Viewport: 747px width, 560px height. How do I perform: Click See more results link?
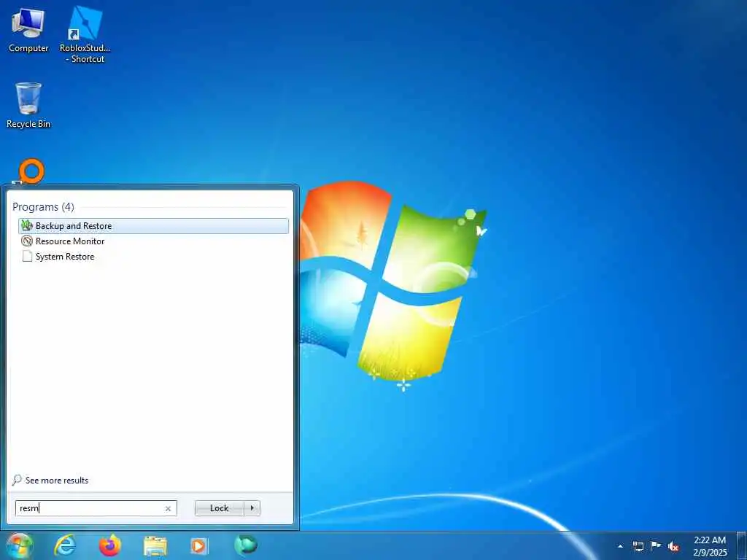[x=57, y=481]
